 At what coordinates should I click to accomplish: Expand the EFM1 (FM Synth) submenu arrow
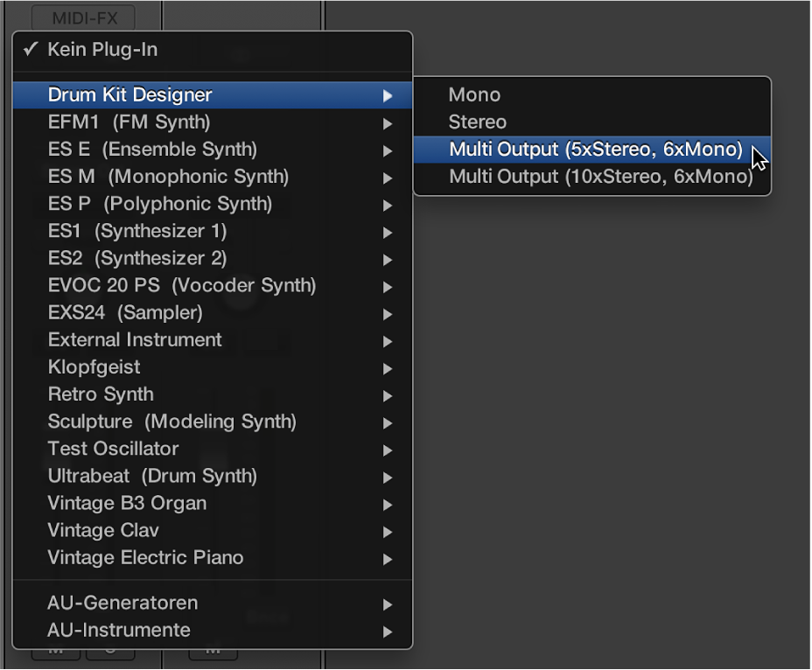click(x=388, y=123)
